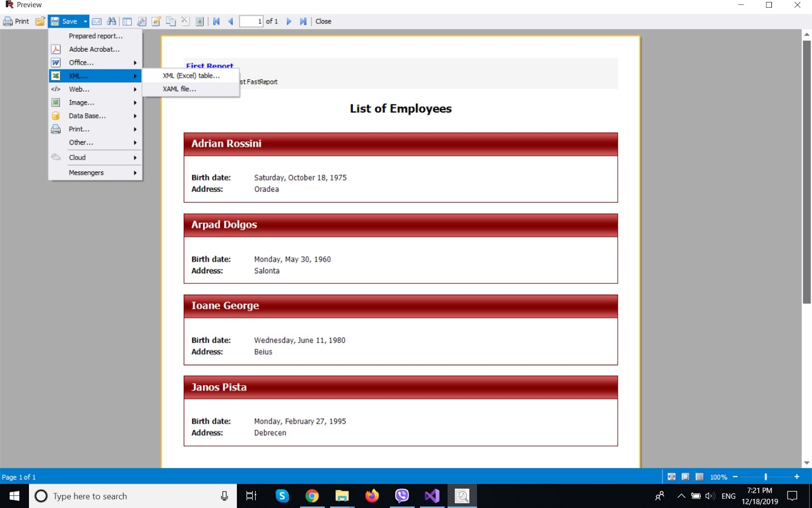Send report by email using envelope icon
The width and height of the screenshot is (812, 508).
click(x=96, y=21)
